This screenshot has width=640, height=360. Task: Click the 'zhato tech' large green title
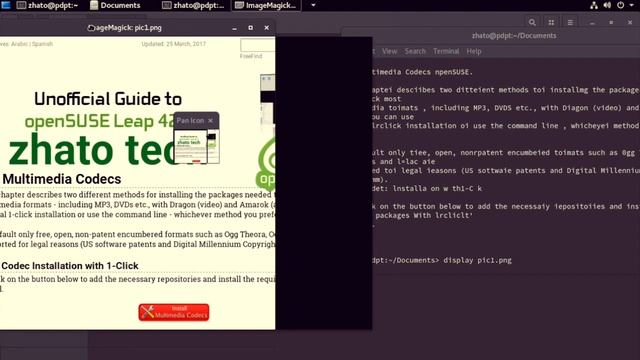(x=91, y=150)
